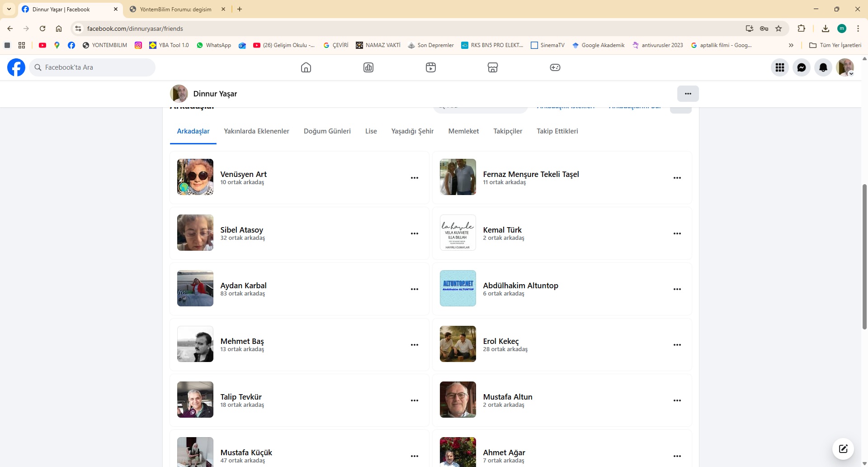Viewport: 868px width, 467px height.
Task: Switch to the Doğum Günleri tab
Action: [327, 131]
